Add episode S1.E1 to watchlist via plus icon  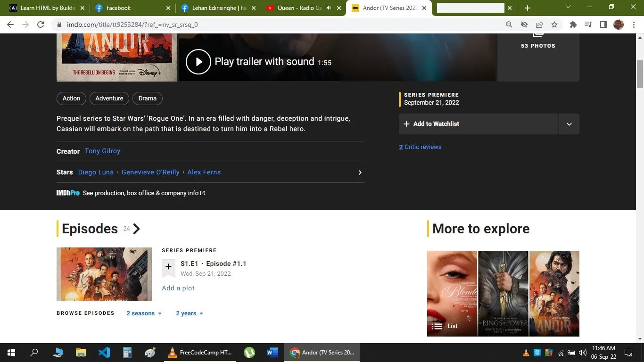(x=168, y=268)
